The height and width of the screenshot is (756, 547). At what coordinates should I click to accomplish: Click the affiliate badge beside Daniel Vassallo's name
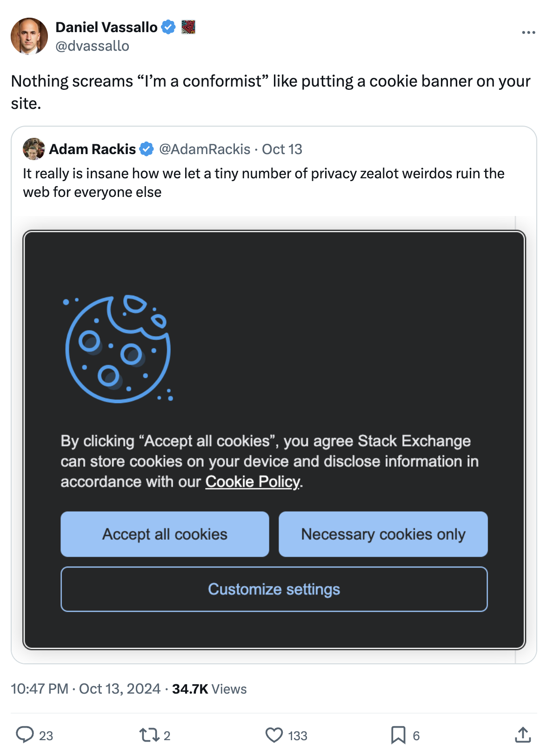coord(188,27)
